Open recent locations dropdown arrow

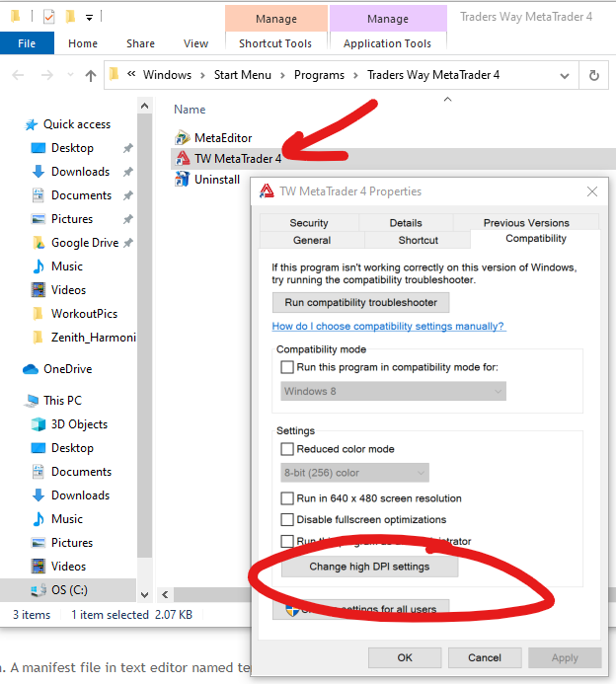pyautogui.click(x=70, y=75)
